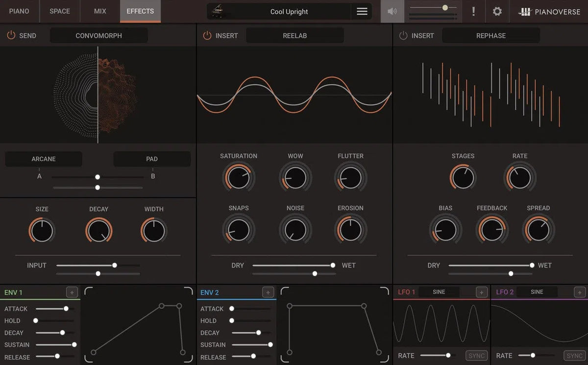The image size is (588, 365).
Task: Click the plus icon on LFO 2
Action: click(580, 292)
